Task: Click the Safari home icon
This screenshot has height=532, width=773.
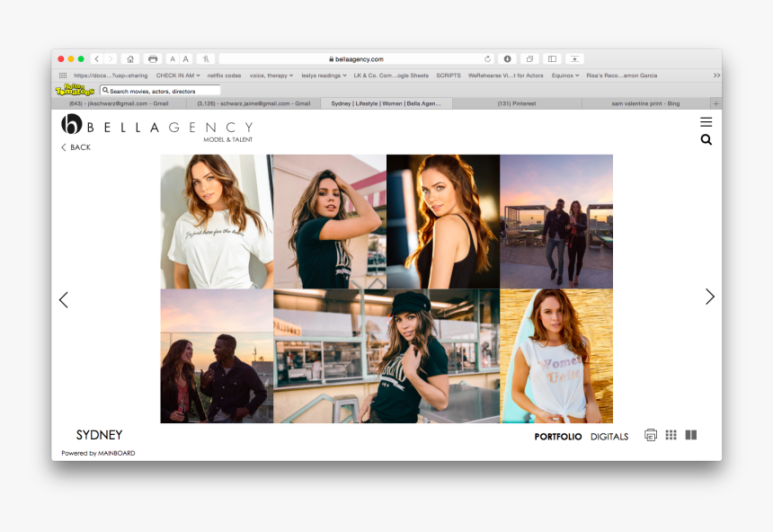Action: [131, 58]
